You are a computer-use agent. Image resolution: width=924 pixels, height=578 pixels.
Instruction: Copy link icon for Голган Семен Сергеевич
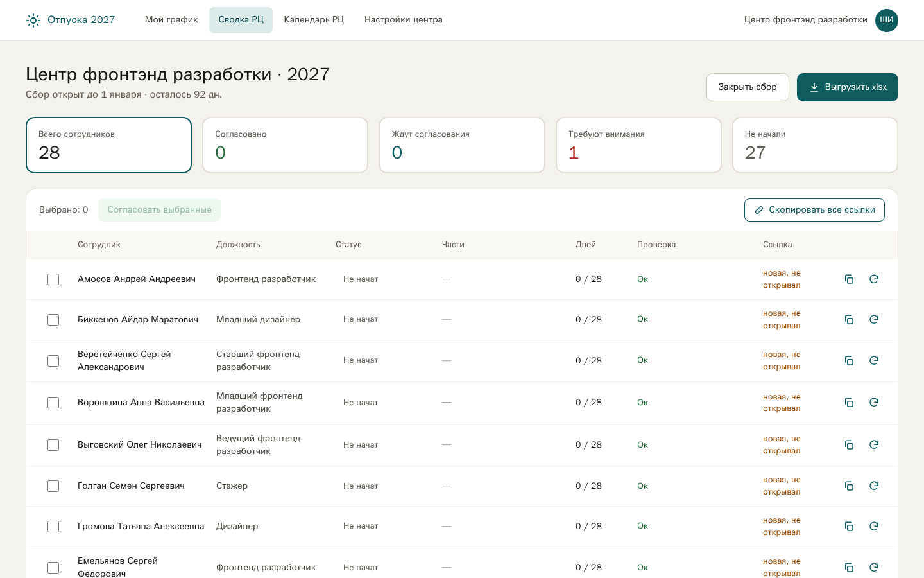[x=849, y=486]
